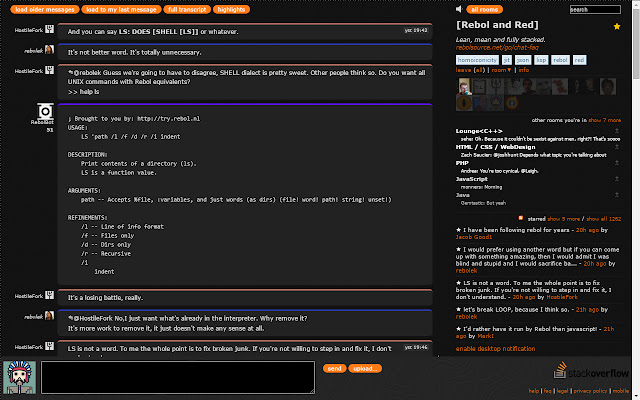Open the 'mobile' footer link
The image size is (640, 400).
[620, 391]
